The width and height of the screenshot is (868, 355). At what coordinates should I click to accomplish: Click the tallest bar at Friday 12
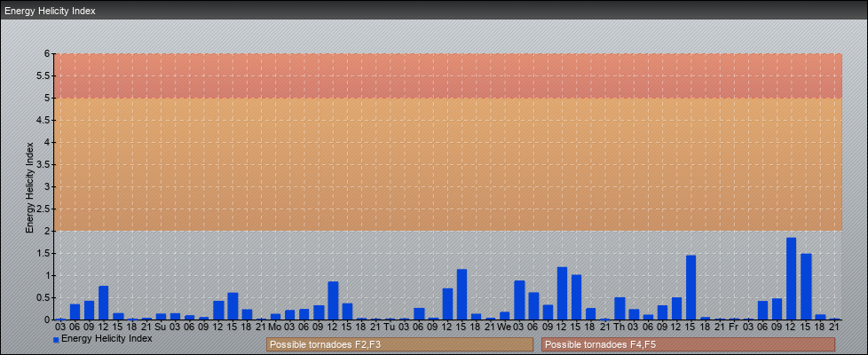click(x=791, y=279)
